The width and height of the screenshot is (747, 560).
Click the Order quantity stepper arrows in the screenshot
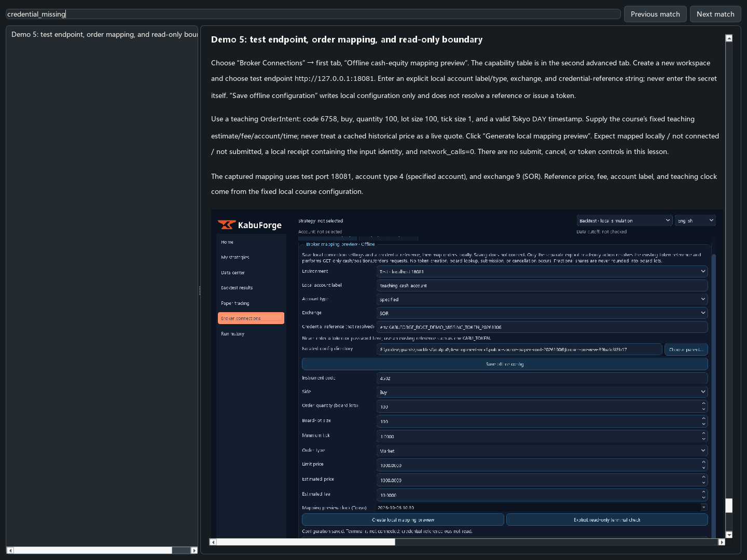(703, 407)
